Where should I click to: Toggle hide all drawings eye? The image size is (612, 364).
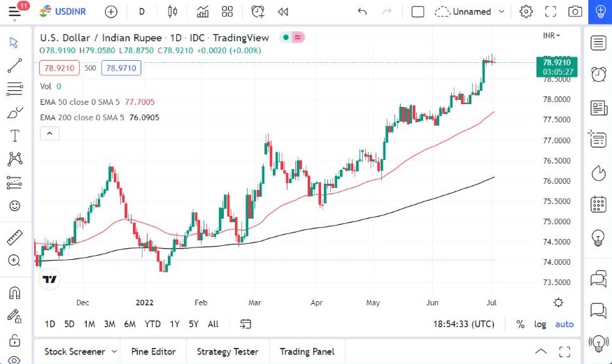point(15,359)
